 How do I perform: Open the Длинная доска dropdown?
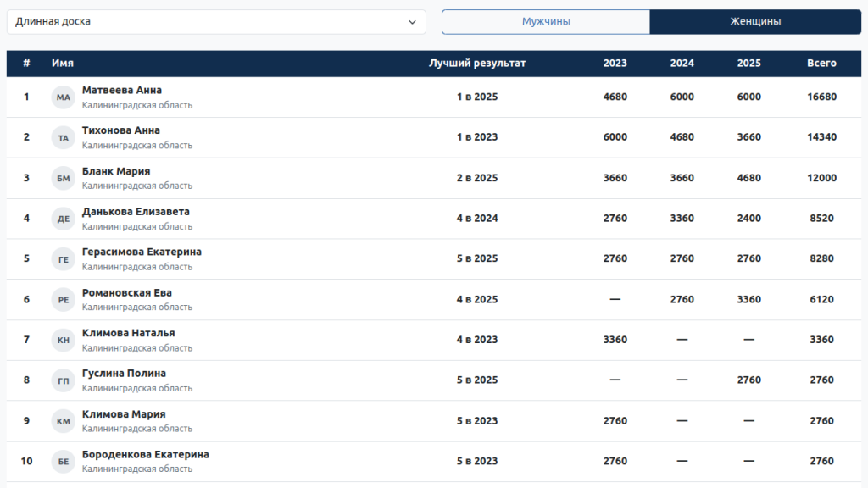click(x=216, y=22)
